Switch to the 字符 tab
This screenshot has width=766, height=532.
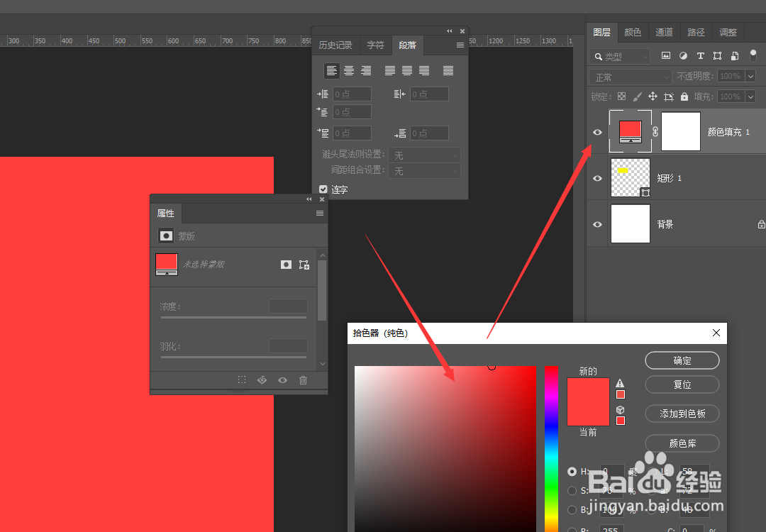(375, 45)
